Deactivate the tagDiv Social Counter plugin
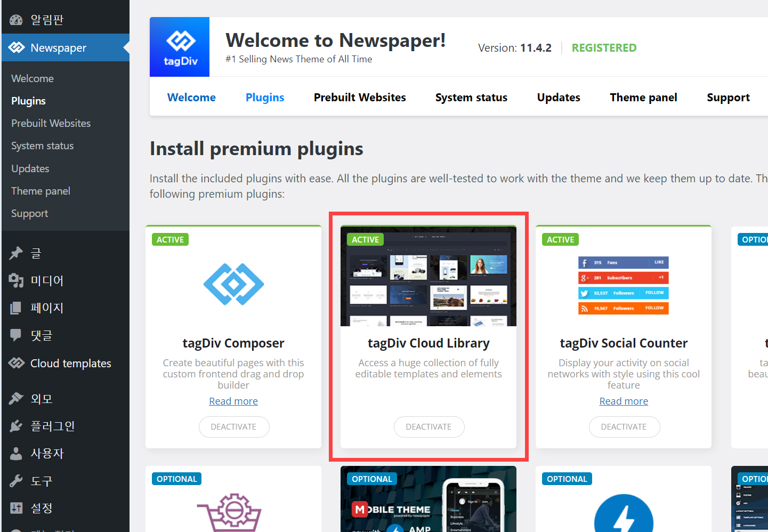Viewport: 768px width, 532px height. click(x=624, y=427)
